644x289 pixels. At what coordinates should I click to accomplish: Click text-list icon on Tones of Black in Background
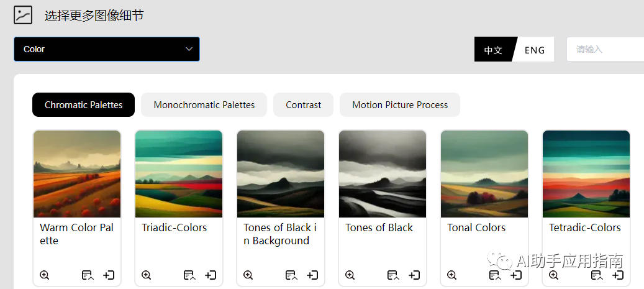(x=291, y=275)
